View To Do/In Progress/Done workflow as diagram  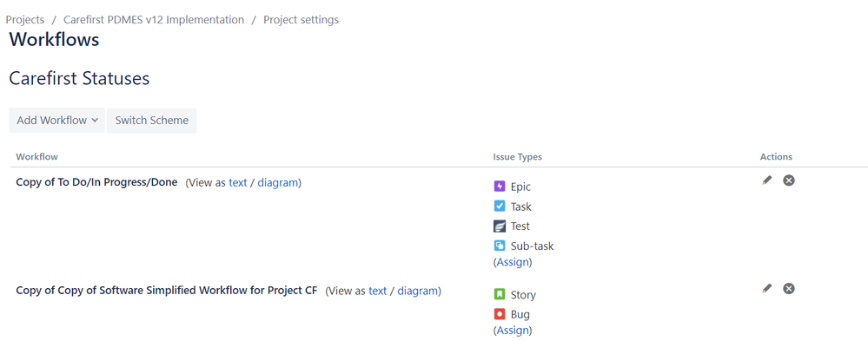tap(278, 183)
